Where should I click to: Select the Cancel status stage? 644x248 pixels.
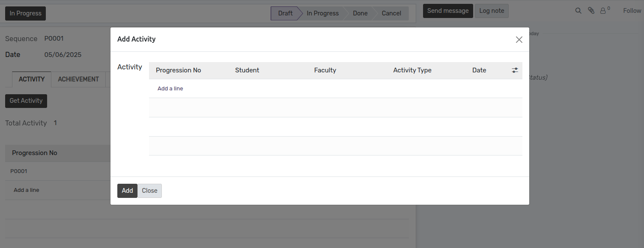coord(391,13)
